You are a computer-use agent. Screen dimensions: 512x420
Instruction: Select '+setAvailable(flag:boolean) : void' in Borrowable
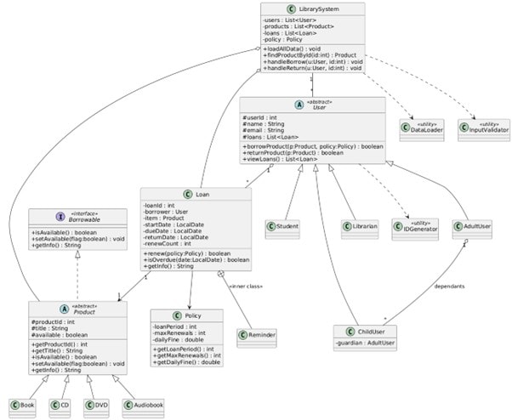[x=78, y=239]
